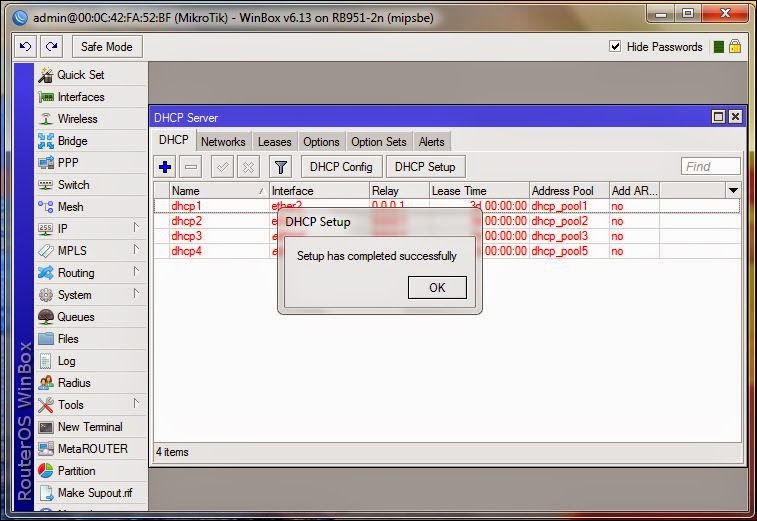The height and width of the screenshot is (521, 757).
Task: Open the Mesh section
Action: pos(91,207)
